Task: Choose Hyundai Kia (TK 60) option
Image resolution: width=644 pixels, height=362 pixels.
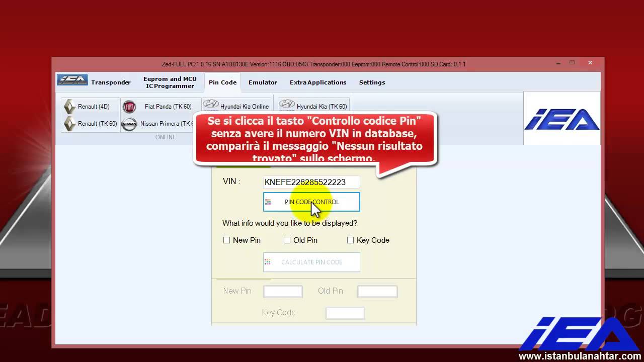Action: coord(314,106)
